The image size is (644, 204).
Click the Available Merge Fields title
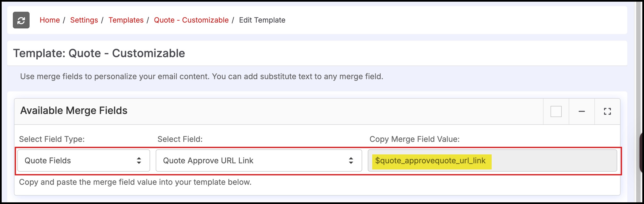[x=74, y=111]
